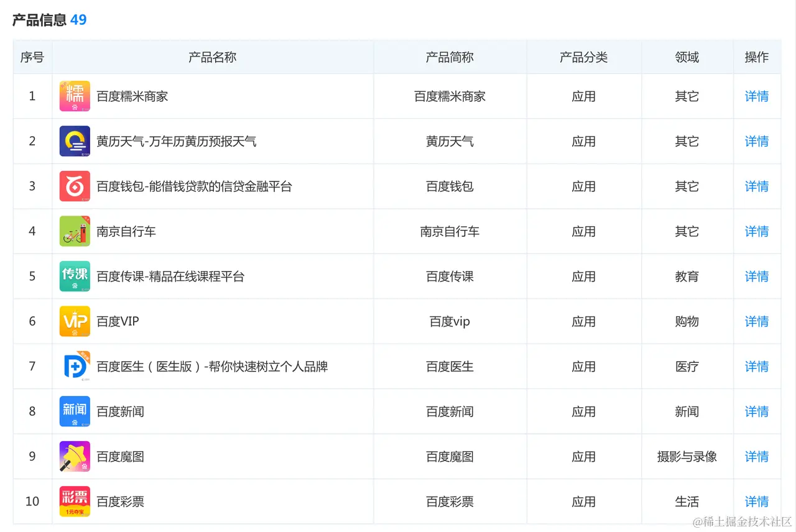Click the 百度vip short name cell
The height and width of the screenshot is (532, 796).
[450, 321]
